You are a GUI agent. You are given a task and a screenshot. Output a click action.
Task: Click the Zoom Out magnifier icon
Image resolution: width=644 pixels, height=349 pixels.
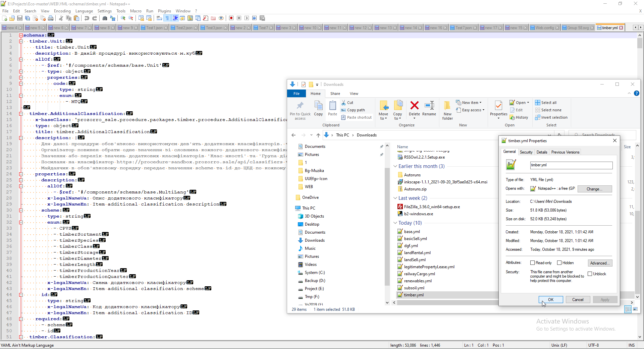[131, 18]
